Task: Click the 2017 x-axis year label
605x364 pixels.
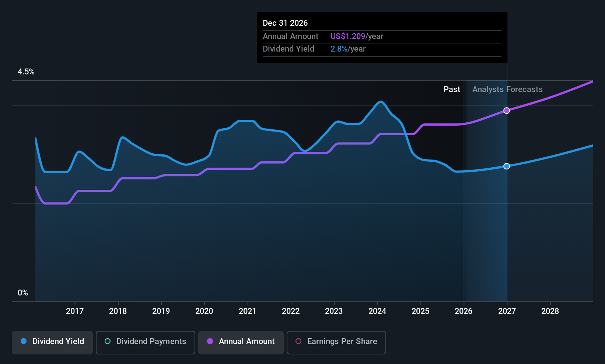Action: 75,311
